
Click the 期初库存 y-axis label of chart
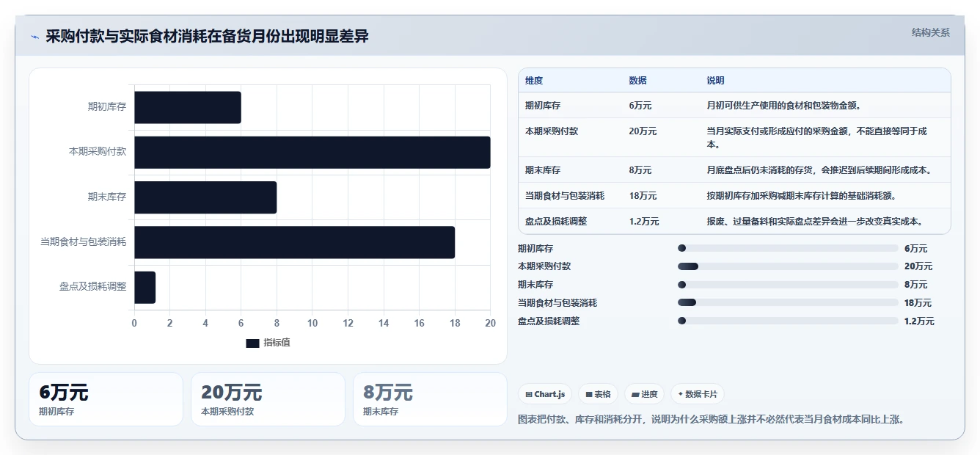click(107, 107)
